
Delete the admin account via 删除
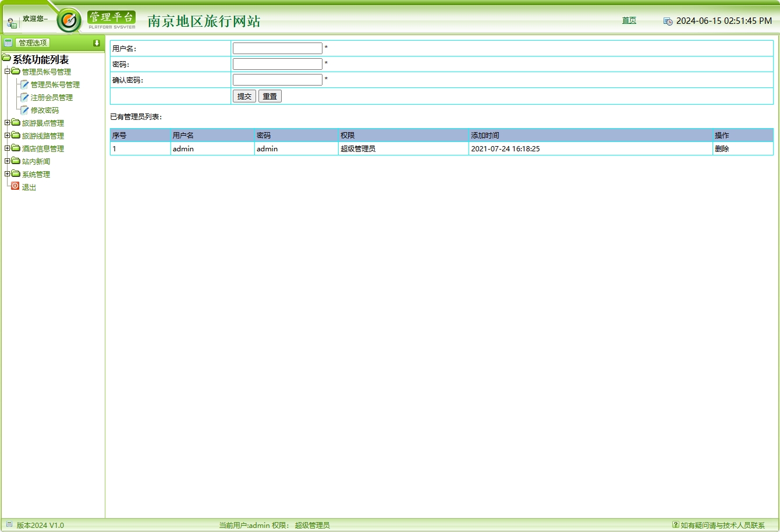722,149
